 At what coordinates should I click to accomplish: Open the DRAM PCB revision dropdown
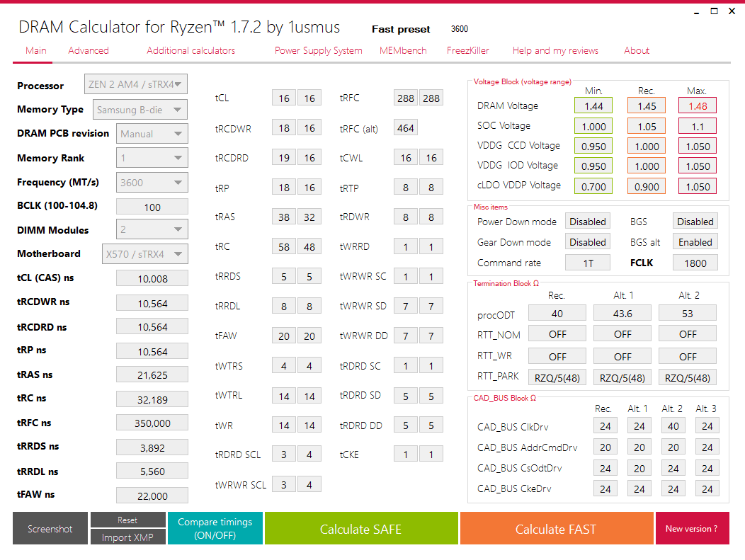(x=152, y=134)
